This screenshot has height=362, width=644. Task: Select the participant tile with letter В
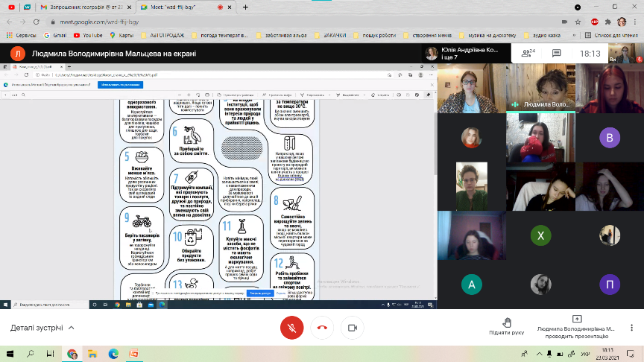coord(610,138)
